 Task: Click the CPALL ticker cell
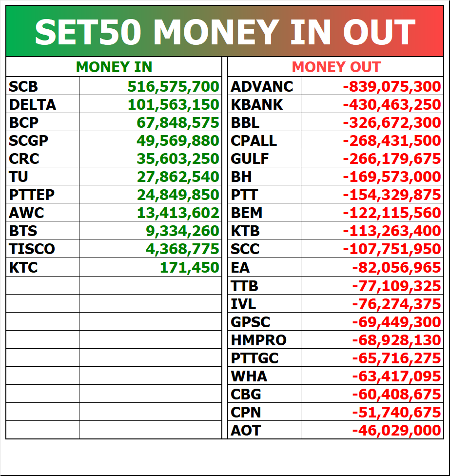264,140
